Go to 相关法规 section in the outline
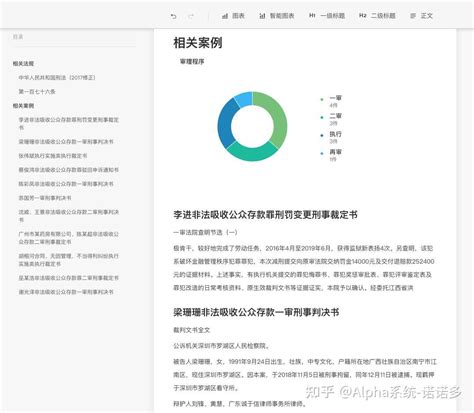 click(23, 63)
